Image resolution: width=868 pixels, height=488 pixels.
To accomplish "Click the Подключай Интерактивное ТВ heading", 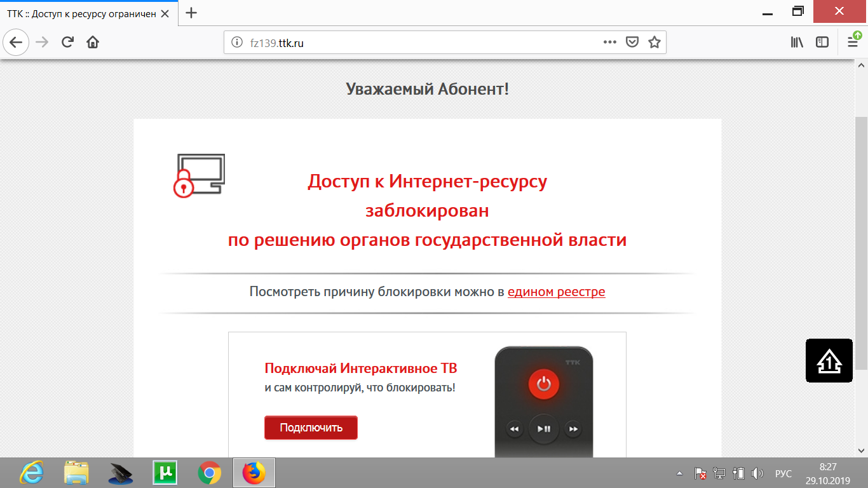I will click(360, 369).
